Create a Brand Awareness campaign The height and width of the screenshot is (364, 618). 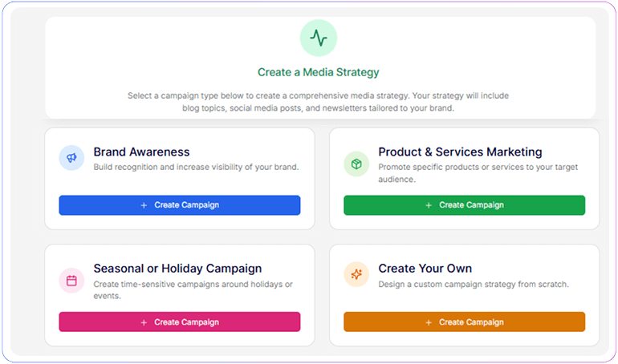(180, 205)
